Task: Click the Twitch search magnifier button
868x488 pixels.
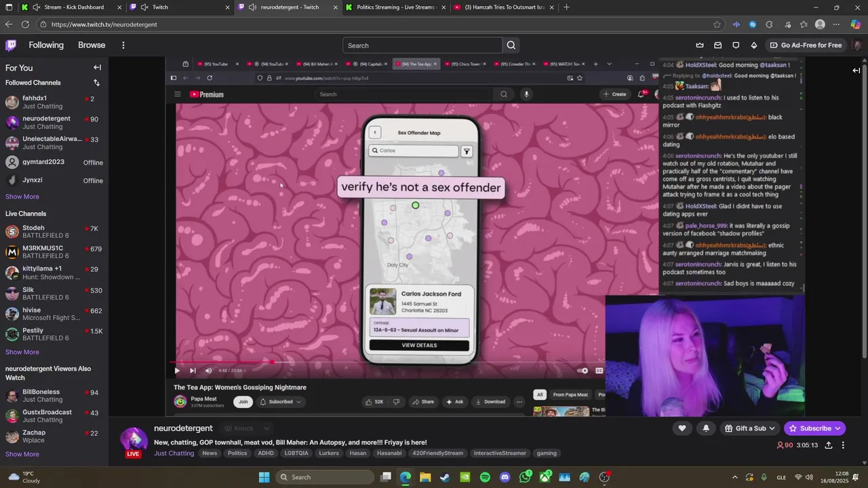Action: (x=511, y=45)
